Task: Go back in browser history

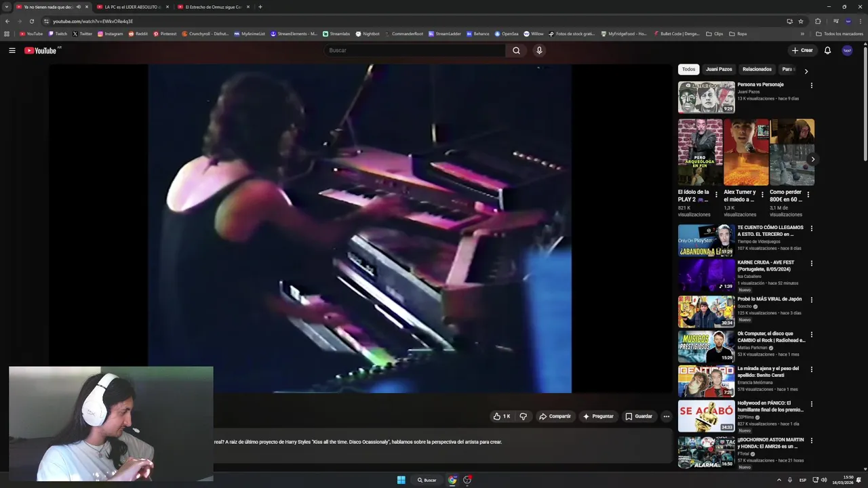Action: (7, 21)
